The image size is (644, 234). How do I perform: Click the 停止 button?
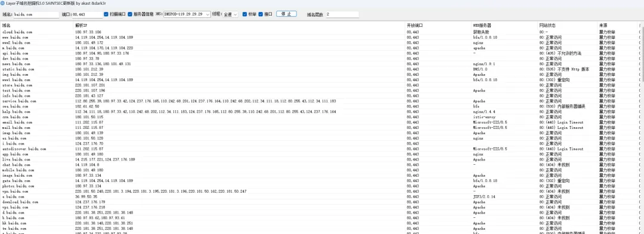[x=286, y=14]
